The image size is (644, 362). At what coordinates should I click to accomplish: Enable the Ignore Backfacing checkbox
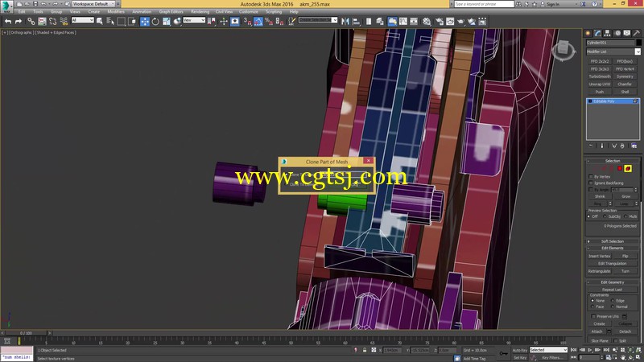pyautogui.click(x=591, y=183)
